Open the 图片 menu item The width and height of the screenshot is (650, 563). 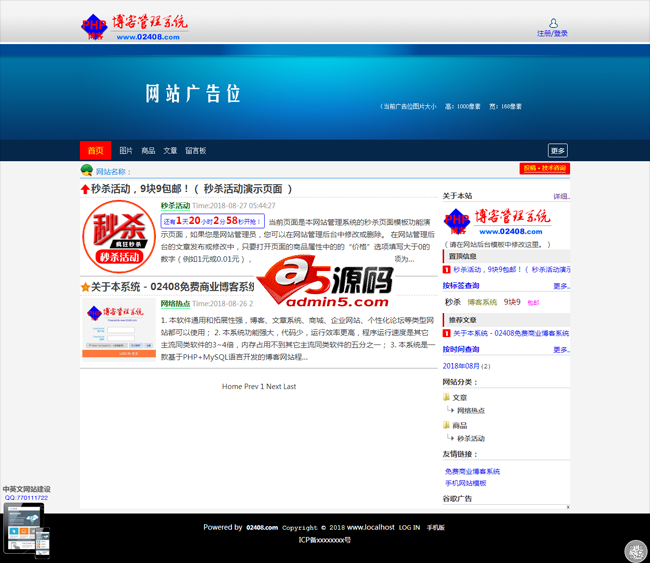(126, 150)
